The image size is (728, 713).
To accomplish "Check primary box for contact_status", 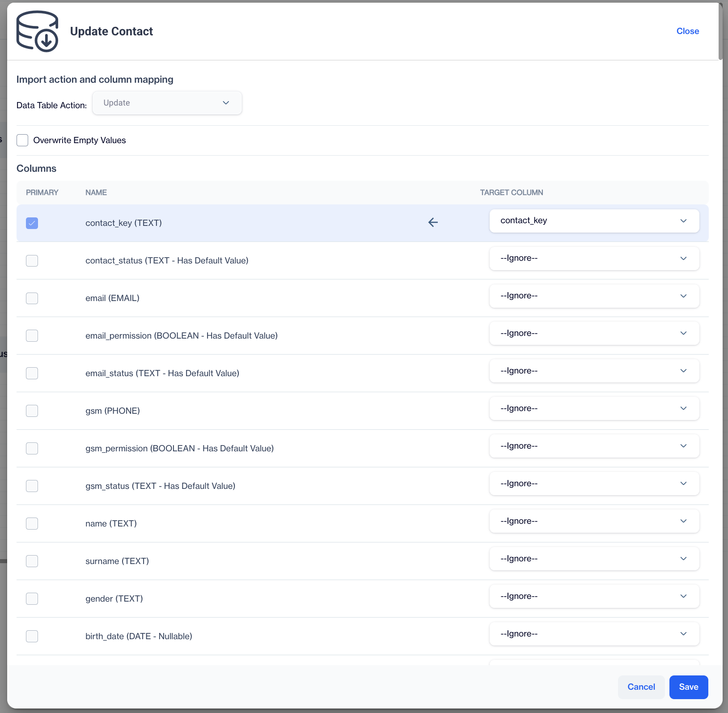I will [x=32, y=260].
